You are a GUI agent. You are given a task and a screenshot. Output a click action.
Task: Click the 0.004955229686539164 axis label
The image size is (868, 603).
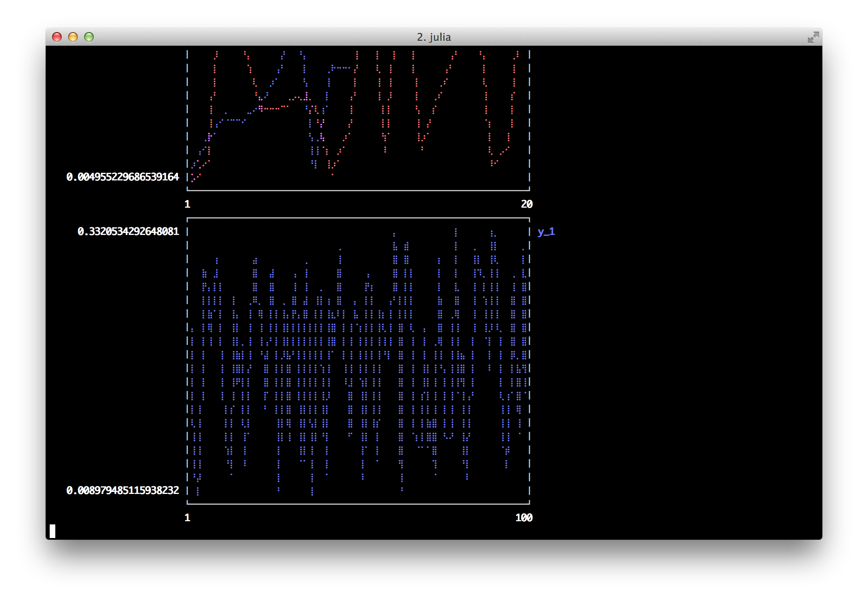[122, 177]
